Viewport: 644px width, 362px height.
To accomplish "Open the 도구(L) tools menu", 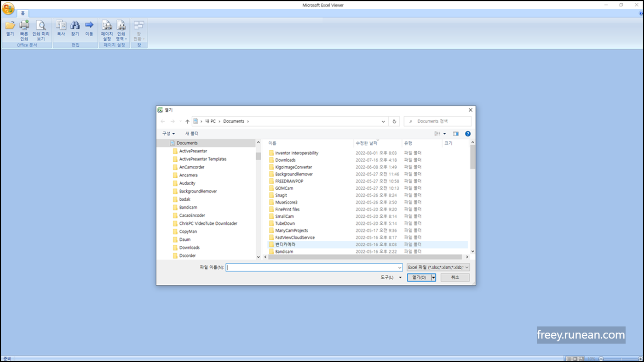I will click(x=391, y=277).
